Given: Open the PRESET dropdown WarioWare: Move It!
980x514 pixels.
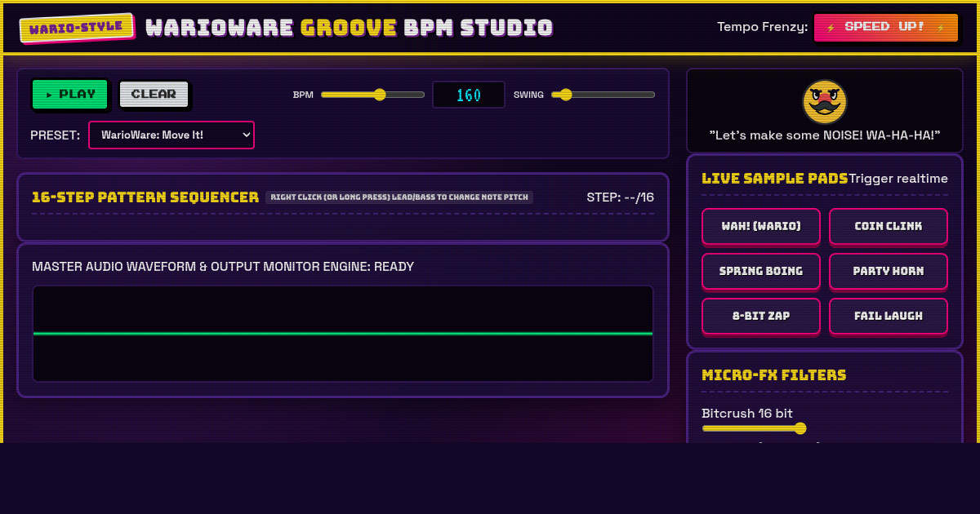Looking at the screenshot, I should pyautogui.click(x=171, y=135).
